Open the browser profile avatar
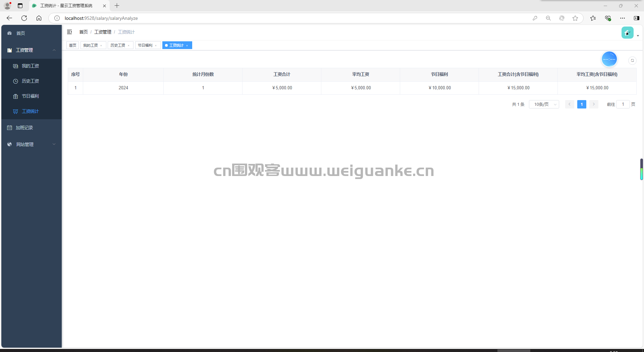The image size is (644, 352). click(x=7, y=6)
